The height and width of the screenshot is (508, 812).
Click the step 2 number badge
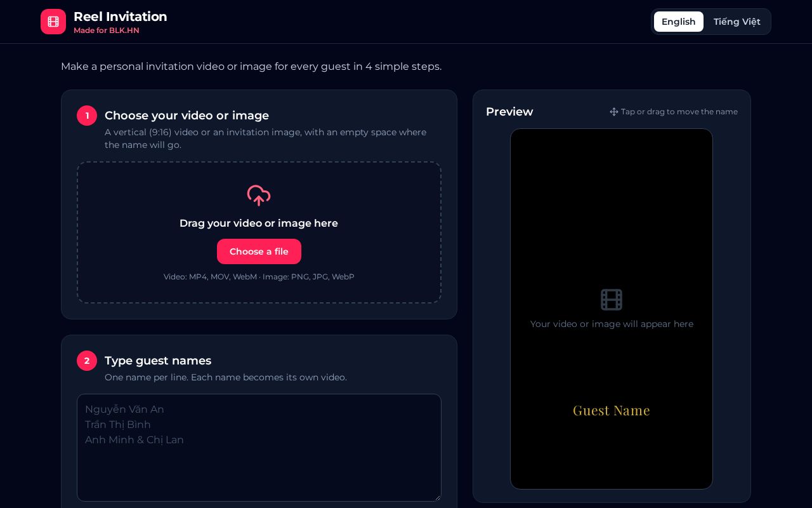coord(87,361)
